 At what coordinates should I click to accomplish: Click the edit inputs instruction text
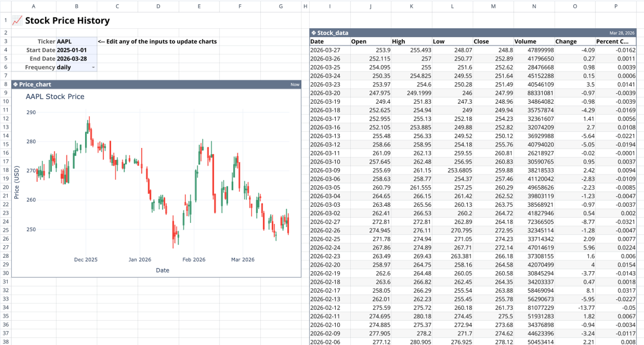click(x=157, y=41)
